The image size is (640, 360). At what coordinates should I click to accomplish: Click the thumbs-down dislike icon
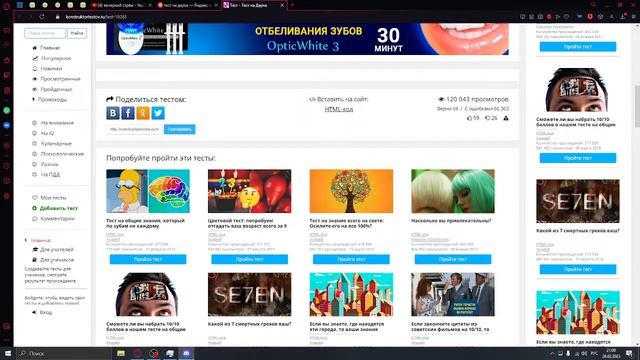(487, 118)
